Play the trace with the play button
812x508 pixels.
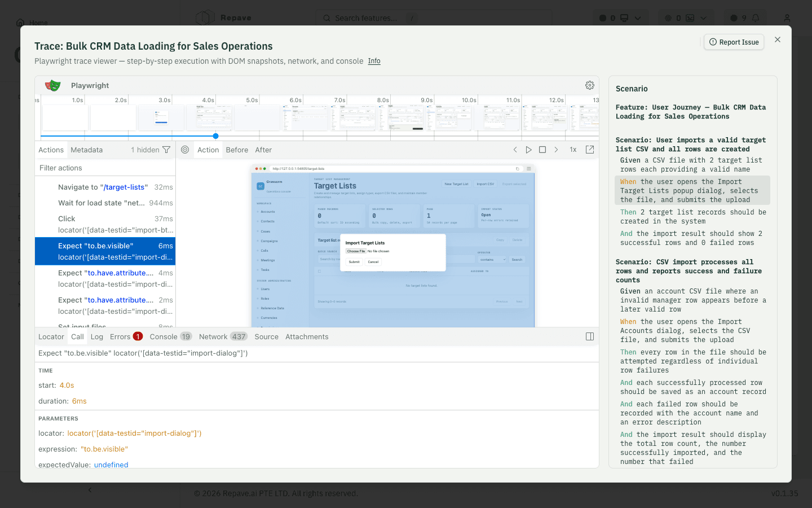(x=528, y=150)
